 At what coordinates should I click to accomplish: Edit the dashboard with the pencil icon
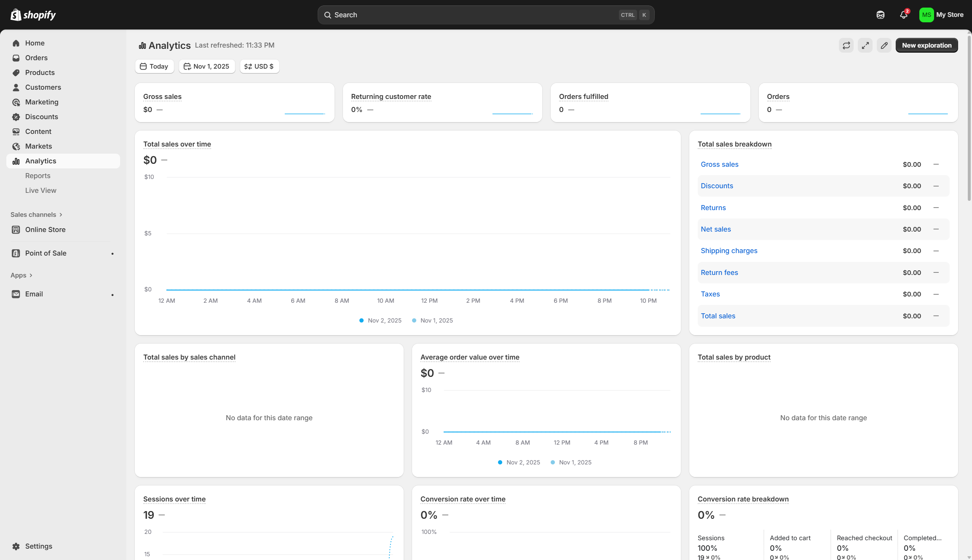point(884,45)
